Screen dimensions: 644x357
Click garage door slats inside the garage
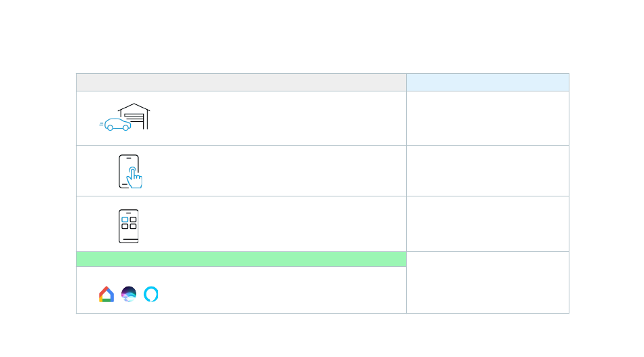pyautogui.click(x=134, y=118)
